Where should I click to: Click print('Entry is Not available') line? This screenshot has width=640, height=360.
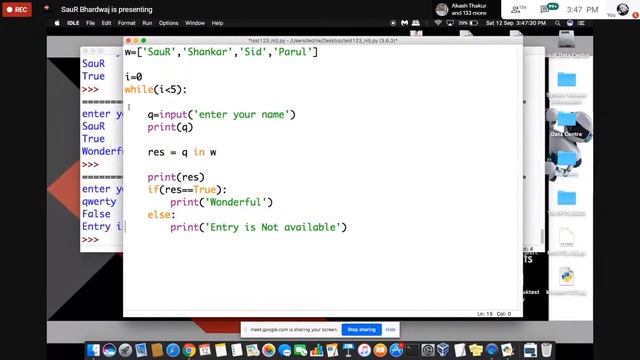(258, 227)
